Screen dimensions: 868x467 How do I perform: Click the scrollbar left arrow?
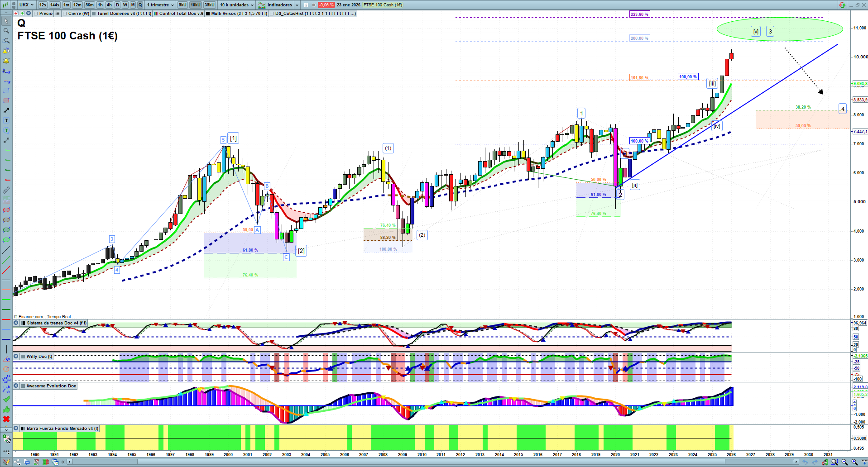coord(69,462)
